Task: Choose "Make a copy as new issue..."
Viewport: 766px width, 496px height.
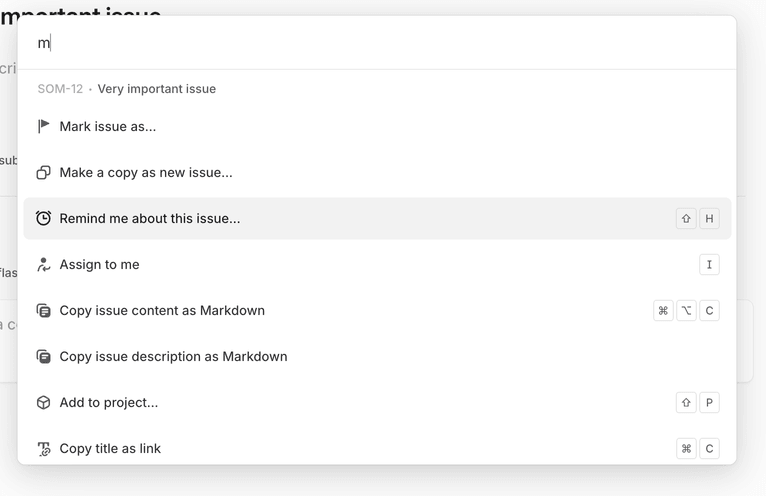Action: point(146,172)
